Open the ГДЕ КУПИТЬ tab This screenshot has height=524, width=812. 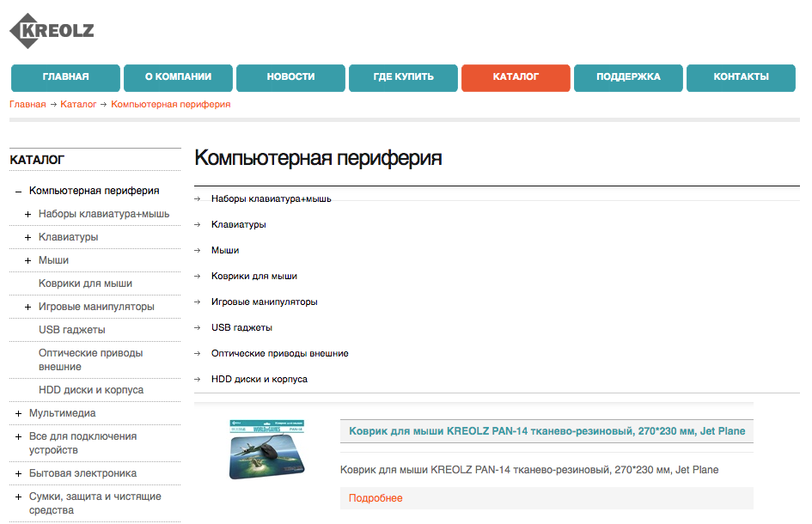click(403, 77)
